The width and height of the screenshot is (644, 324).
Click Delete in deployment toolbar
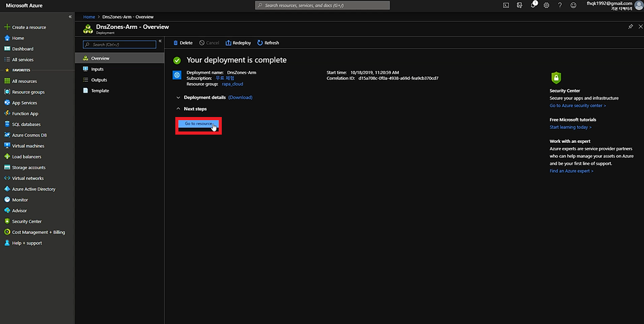tap(183, 43)
